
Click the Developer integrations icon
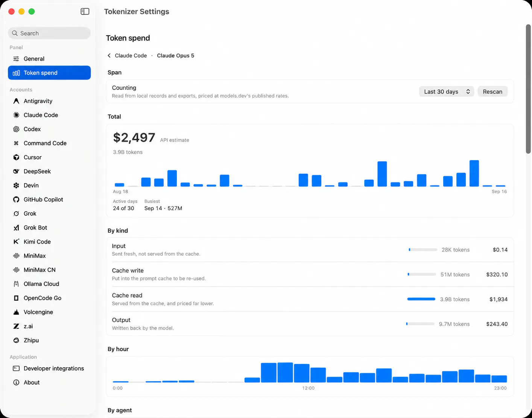16,368
